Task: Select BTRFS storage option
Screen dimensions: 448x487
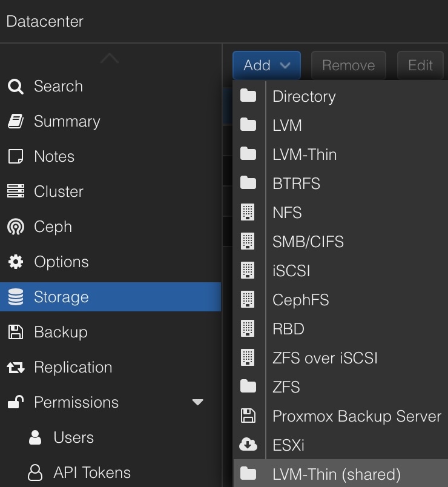Action: tap(341, 184)
